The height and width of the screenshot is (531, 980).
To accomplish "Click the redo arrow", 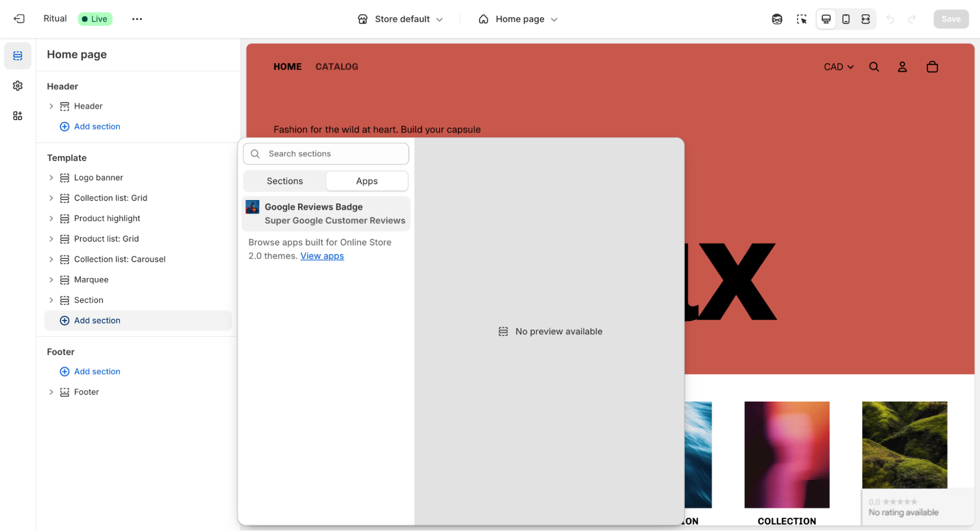I will (x=912, y=19).
